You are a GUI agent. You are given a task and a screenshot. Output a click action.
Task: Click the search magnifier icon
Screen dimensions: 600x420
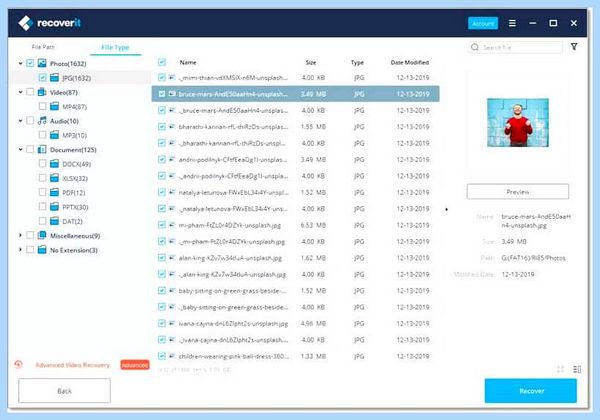tap(475, 47)
